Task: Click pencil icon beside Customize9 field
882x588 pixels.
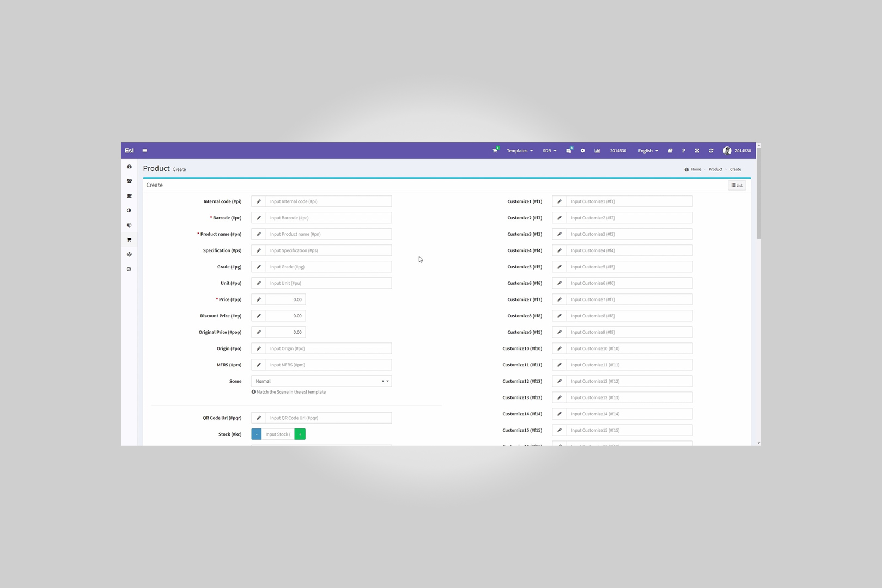Action: tap(559, 332)
